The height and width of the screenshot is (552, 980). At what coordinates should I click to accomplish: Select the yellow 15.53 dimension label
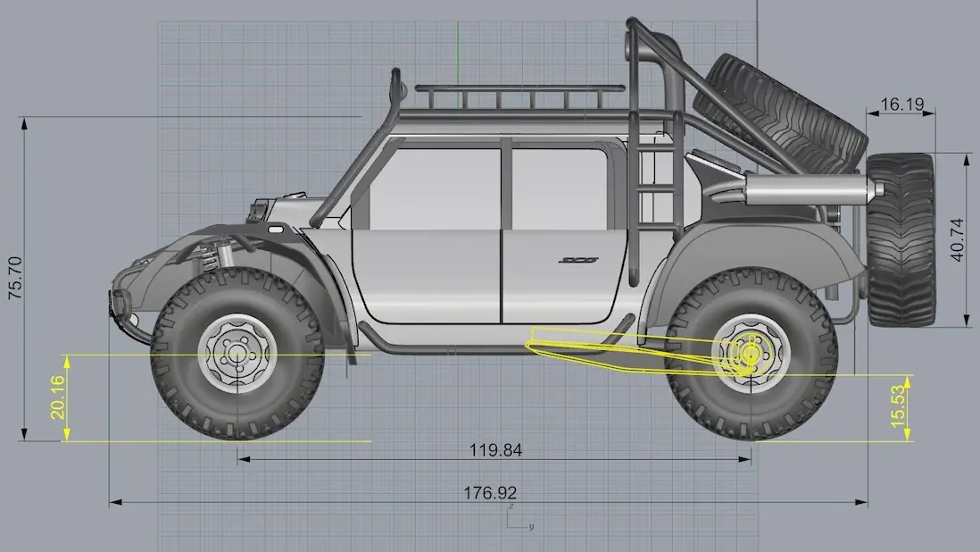point(898,407)
